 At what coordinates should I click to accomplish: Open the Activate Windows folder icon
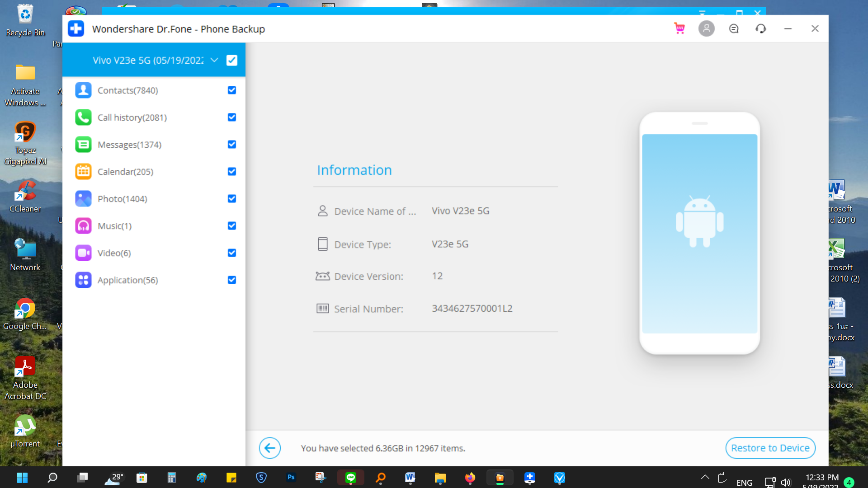click(25, 84)
